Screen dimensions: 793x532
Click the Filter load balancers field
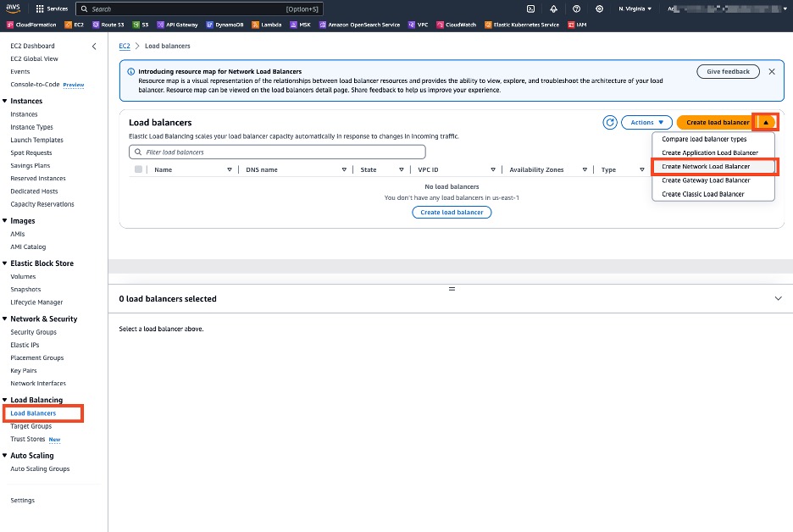pos(277,152)
